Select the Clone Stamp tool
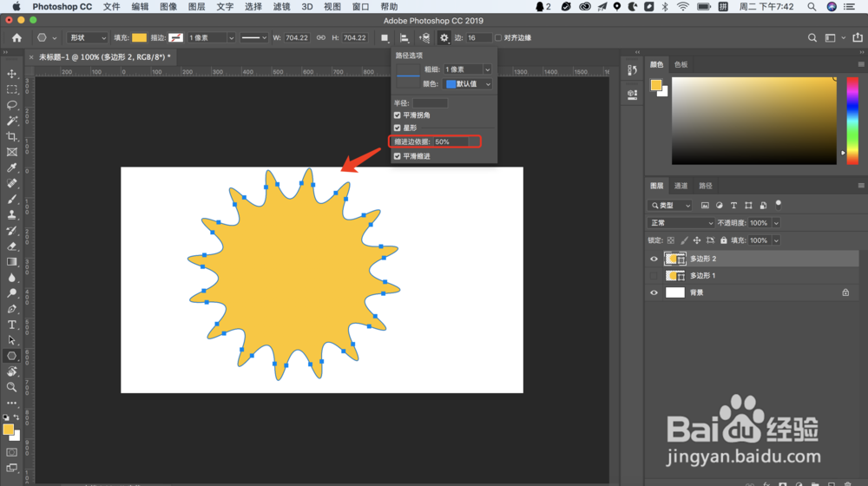The width and height of the screenshot is (868, 486). point(11,214)
